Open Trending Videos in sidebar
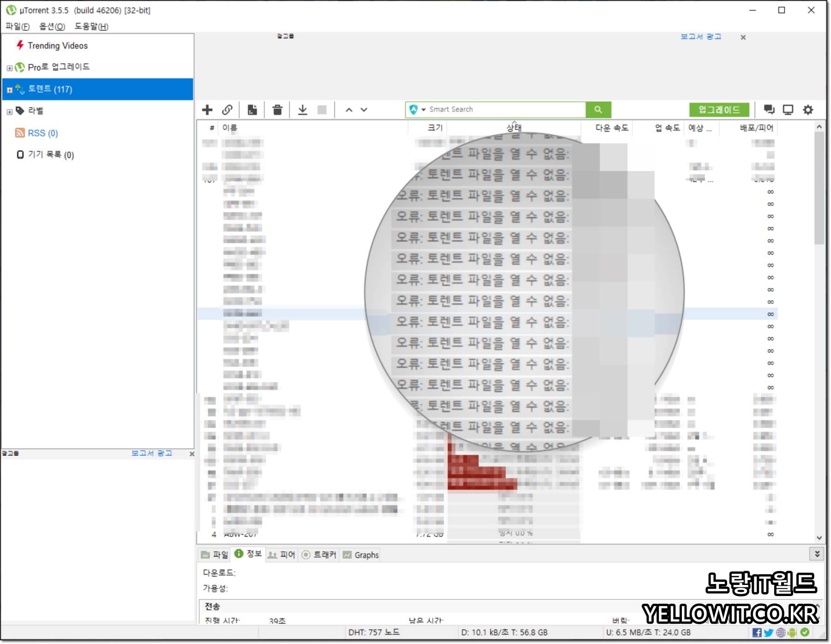The image size is (831, 644). [x=57, y=46]
